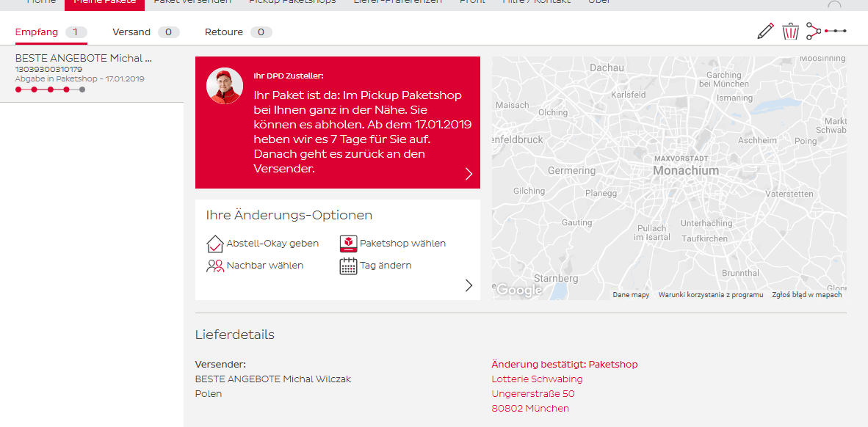
Task: Click the Lotterie Schwabing paketshop address
Action: pyautogui.click(x=537, y=379)
